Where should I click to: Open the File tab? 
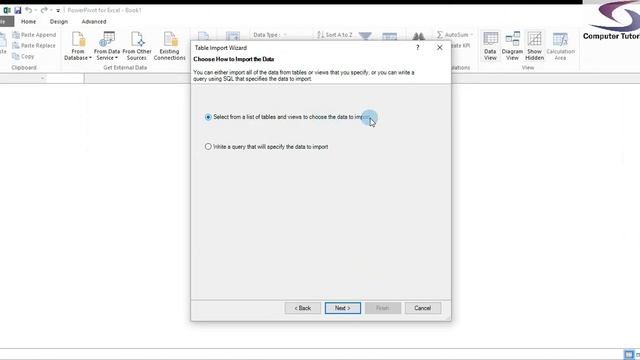[6, 22]
